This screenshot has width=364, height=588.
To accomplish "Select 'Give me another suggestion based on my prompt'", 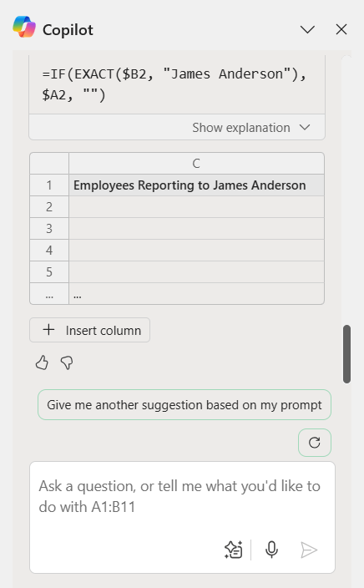I will click(x=184, y=405).
